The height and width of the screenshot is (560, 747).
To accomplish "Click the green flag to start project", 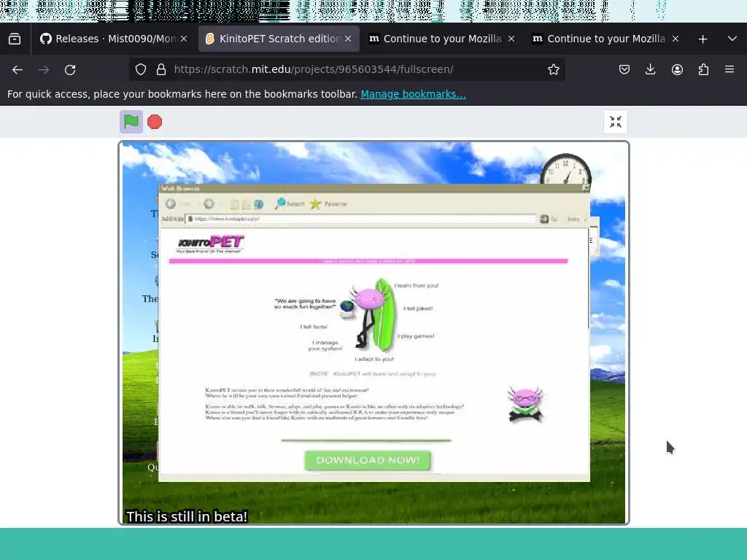I will [131, 122].
